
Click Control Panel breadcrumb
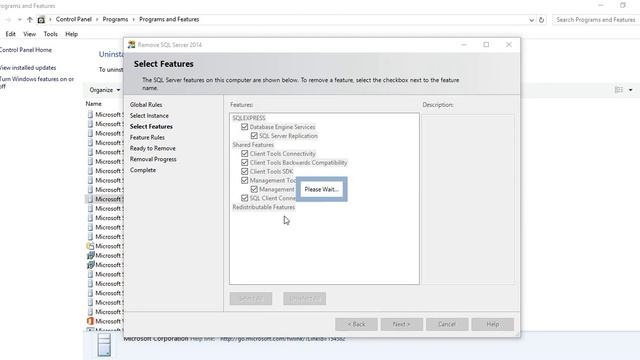tap(73, 19)
